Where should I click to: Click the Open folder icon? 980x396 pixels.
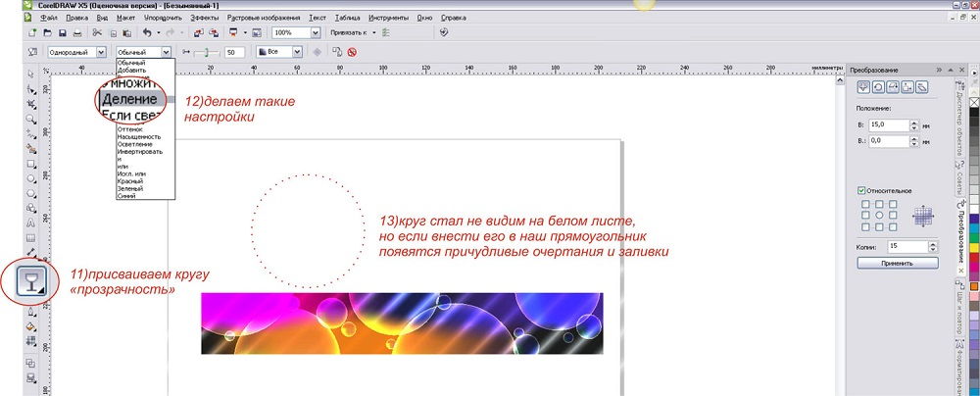(47, 32)
